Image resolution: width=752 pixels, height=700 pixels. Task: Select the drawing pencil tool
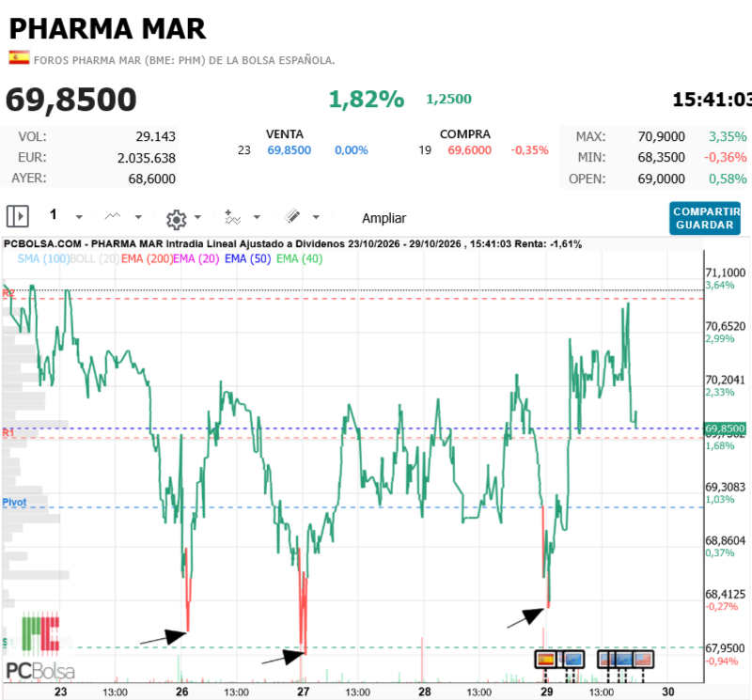292,216
